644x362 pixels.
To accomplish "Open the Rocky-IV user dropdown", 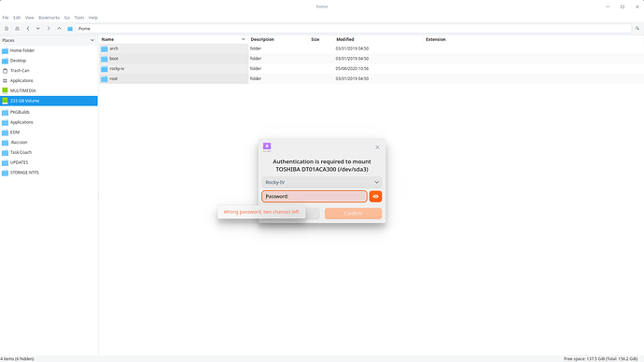I will [322, 182].
